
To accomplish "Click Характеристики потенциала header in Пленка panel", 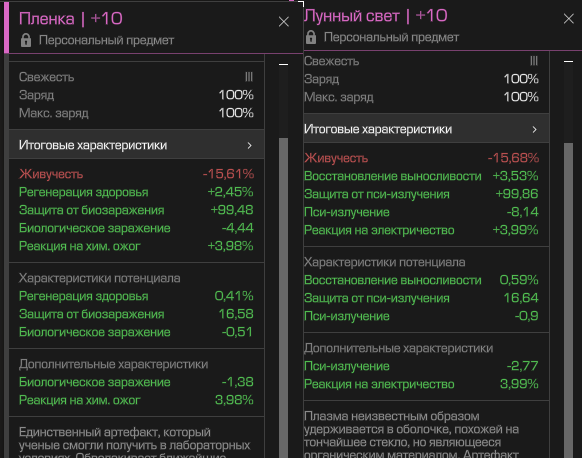I will [99, 278].
